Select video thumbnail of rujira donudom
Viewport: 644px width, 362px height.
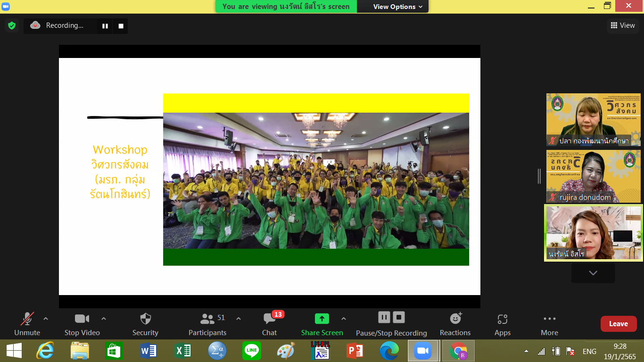click(x=594, y=176)
